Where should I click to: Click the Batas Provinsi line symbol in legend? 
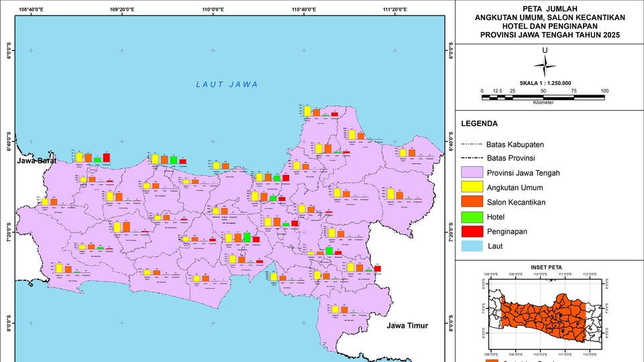coord(472,158)
